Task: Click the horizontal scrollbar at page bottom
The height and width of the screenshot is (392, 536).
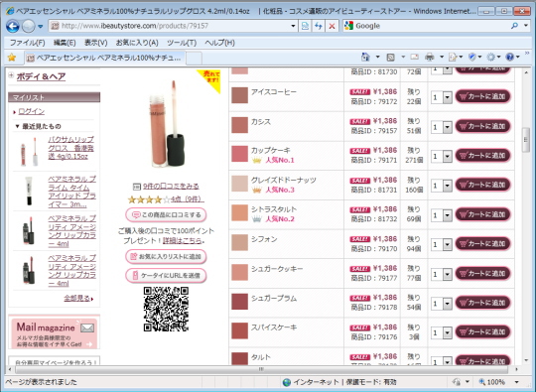Action: (261, 369)
